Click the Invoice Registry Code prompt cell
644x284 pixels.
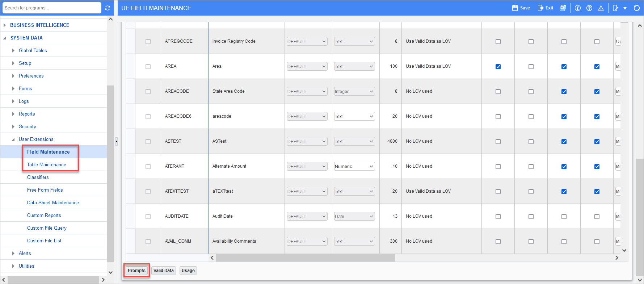pyautogui.click(x=247, y=41)
